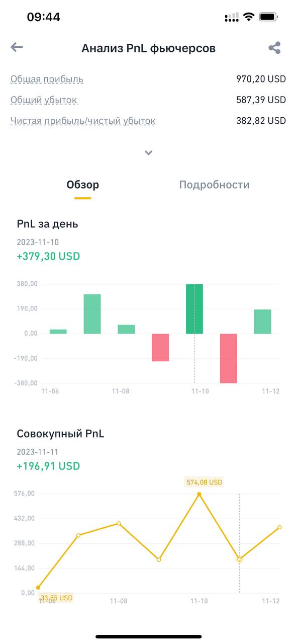Tap Чистая прибыль/чистый убыток label

[x=83, y=121]
